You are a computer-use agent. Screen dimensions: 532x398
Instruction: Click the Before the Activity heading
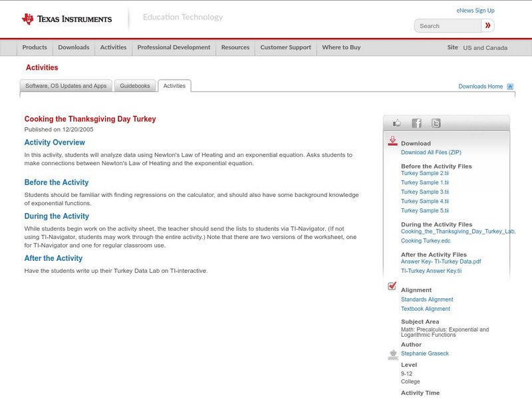(57, 182)
